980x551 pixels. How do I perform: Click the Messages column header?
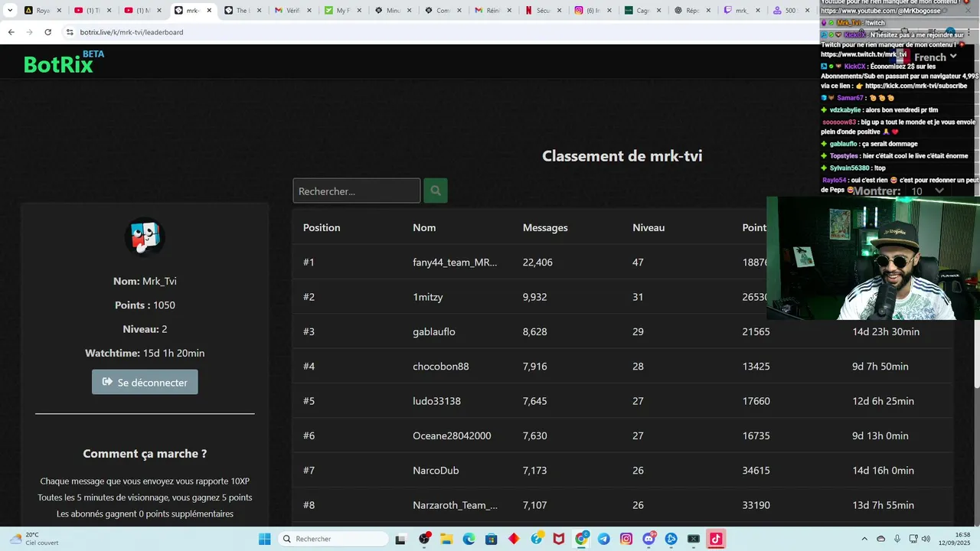coord(545,227)
